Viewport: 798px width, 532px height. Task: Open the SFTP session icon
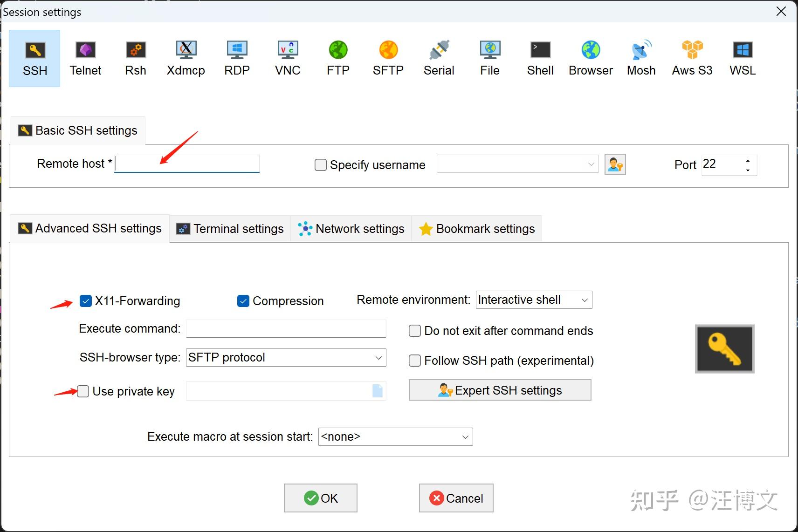(388, 58)
